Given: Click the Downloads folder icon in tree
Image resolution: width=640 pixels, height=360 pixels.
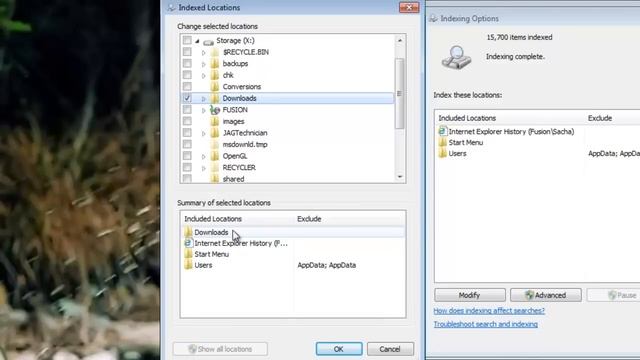Looking at the screenshot, I should coord(215,98).
